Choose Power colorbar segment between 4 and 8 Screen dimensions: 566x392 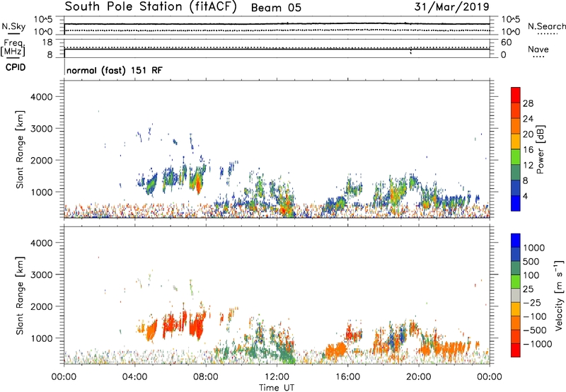[x=516, y=188]
